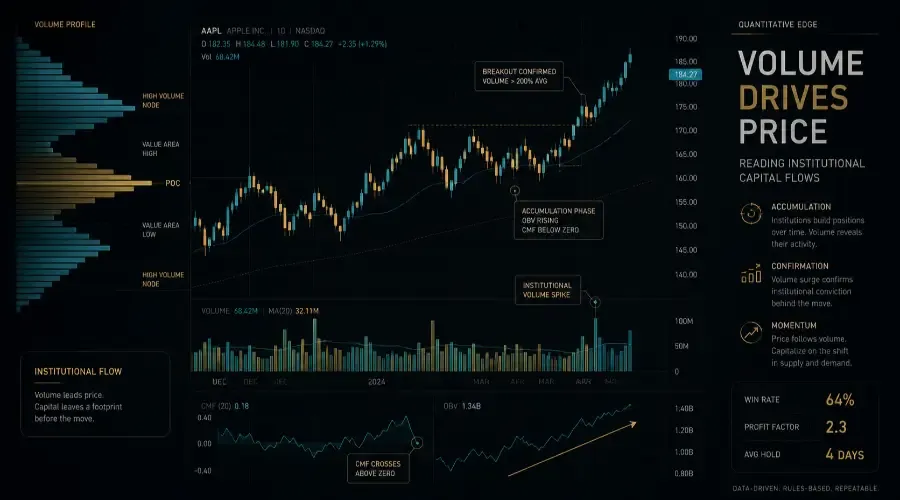
Task: Click the Vol 68.42M reading under ticker
Action: 220,57
